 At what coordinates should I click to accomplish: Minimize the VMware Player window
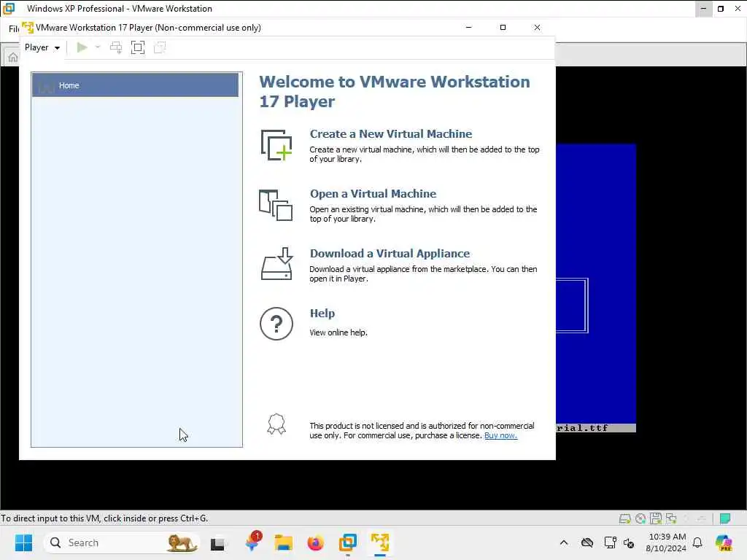click(469, 28)
